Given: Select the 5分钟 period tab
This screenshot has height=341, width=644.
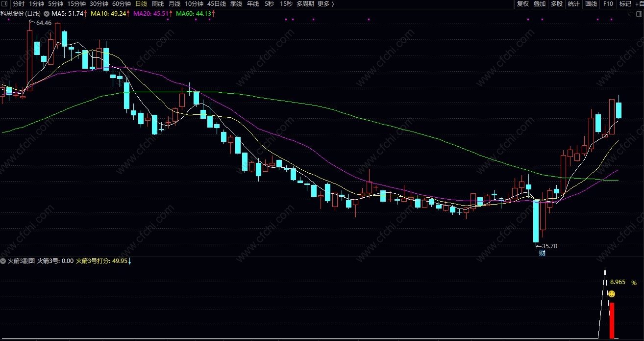Looking at the screenshot, I should pyautogui.click(x=55, y=4).
